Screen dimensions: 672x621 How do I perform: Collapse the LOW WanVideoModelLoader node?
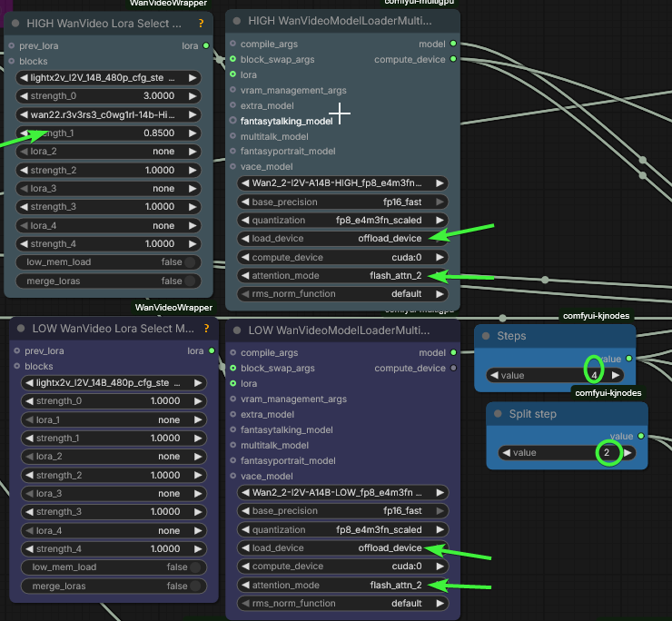[x=237, y=330]
